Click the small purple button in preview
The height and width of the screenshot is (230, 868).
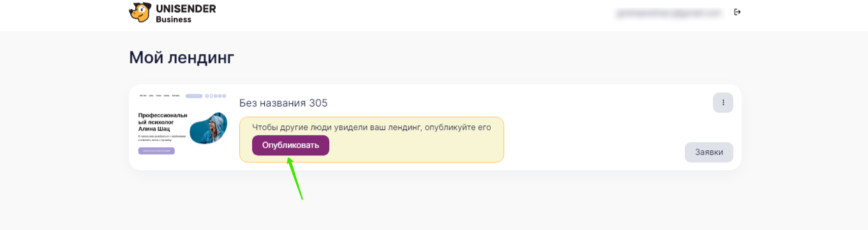tap(156, 151)
